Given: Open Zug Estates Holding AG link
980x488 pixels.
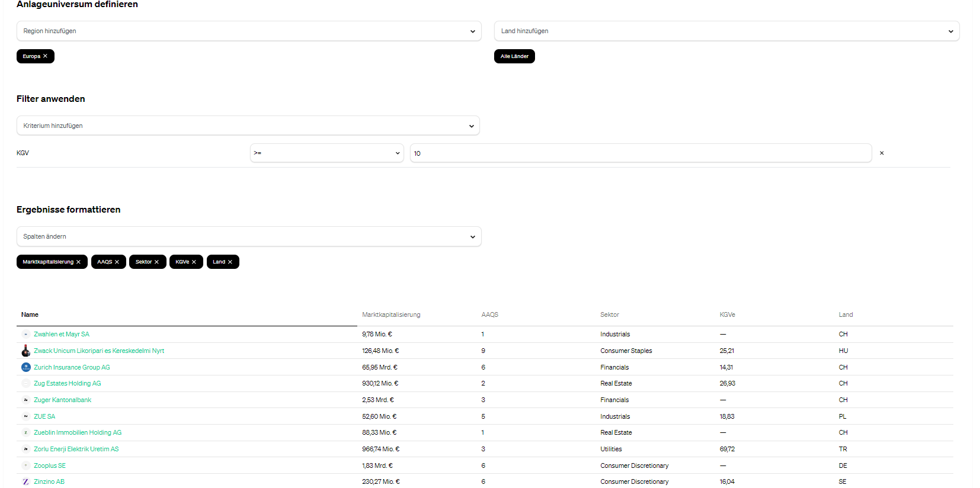Looking at the screenshot, I should click(68, 383).
